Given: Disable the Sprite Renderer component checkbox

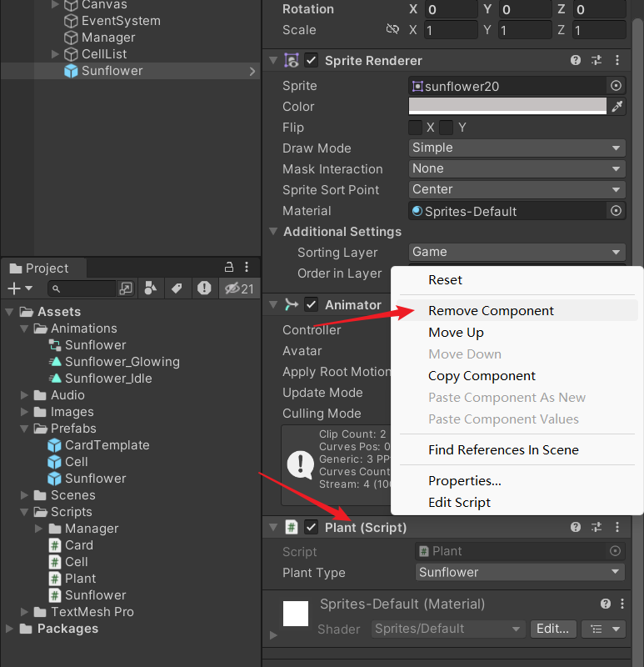Looking at the screenshot, I should pyautogui.click(x=312, y=61).
